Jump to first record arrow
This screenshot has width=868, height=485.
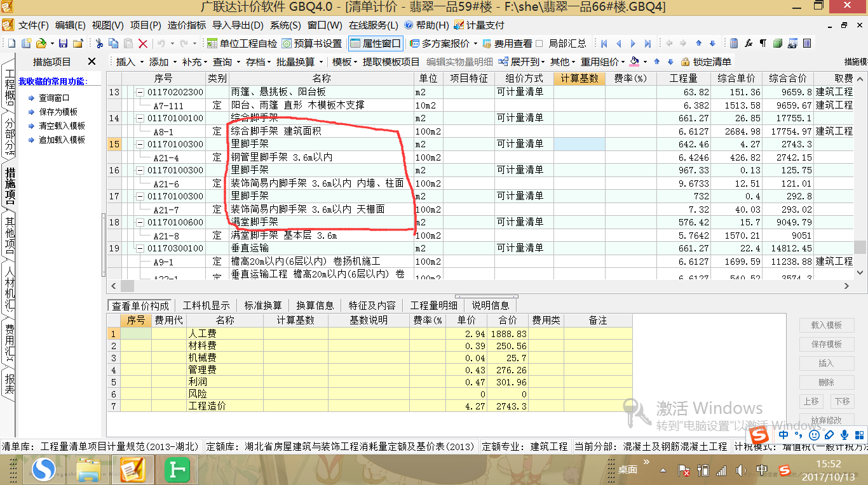click(604, 43)
